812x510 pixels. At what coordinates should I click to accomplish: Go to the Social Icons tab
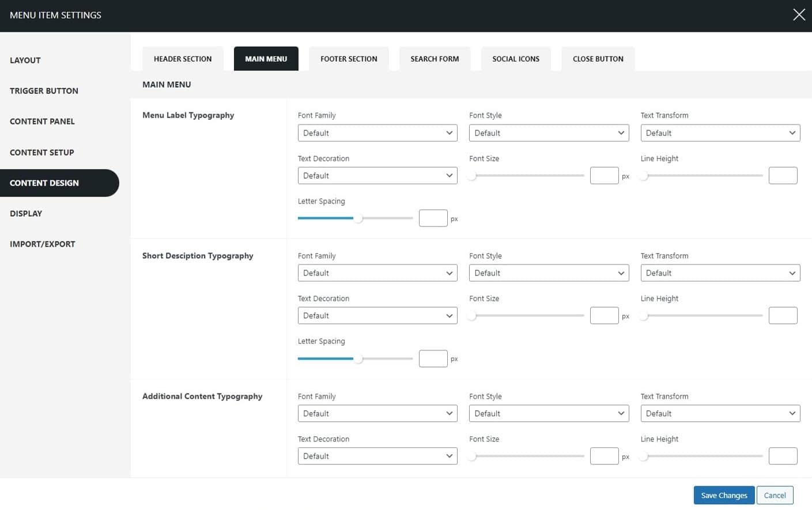pos(516,59)
